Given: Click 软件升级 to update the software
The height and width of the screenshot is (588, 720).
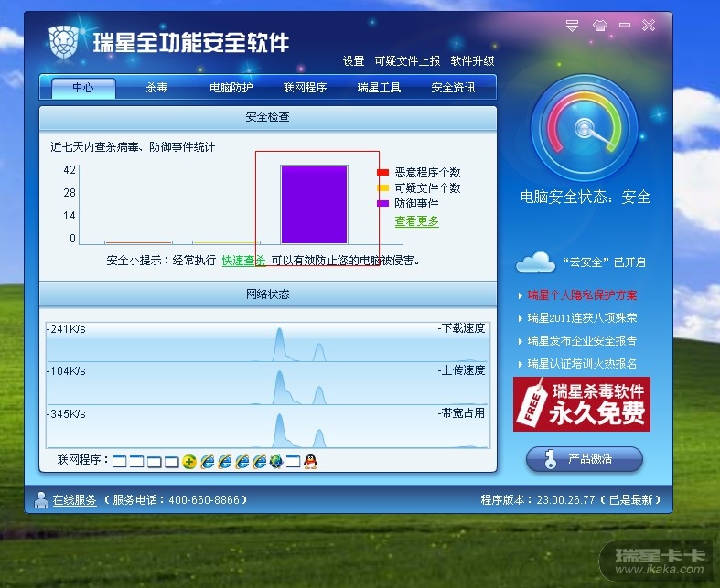Looking at the screenshot, I should 472,61.
